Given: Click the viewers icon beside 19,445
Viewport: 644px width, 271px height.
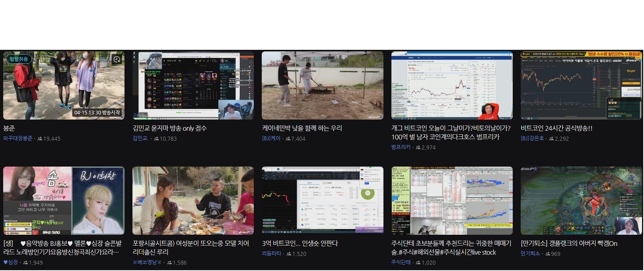Looking at the screenshot, I should point(40,139).
